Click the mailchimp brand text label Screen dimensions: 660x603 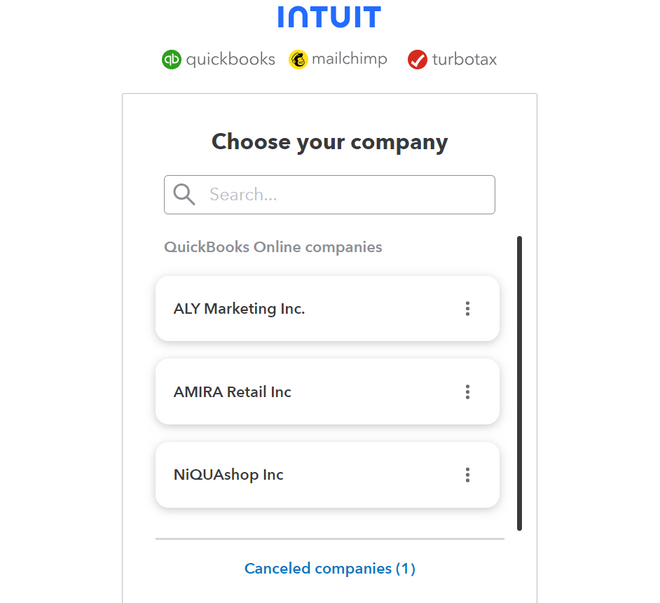coord(349,60)
